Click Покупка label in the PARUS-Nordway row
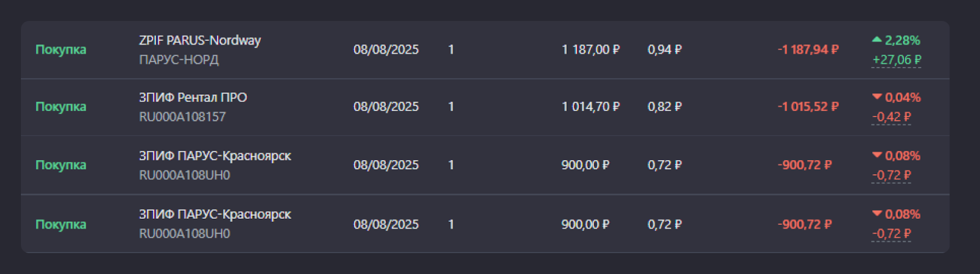 coord(61,50)
